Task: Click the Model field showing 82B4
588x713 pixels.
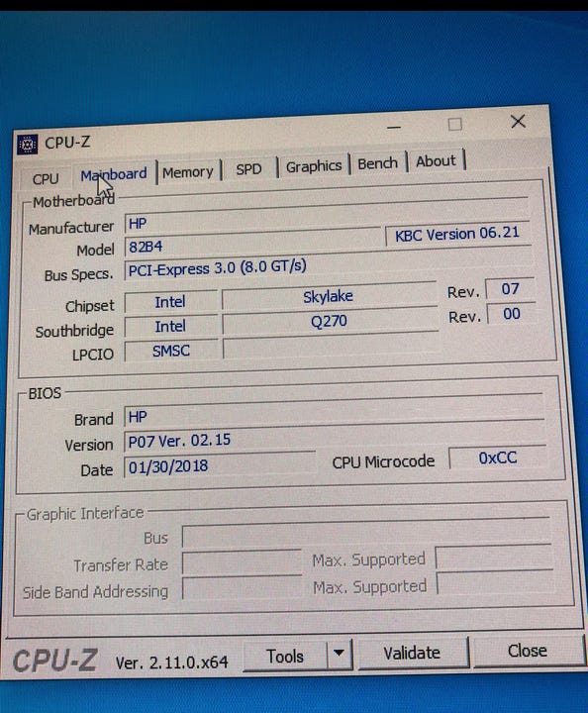Action: click(252, 244)
